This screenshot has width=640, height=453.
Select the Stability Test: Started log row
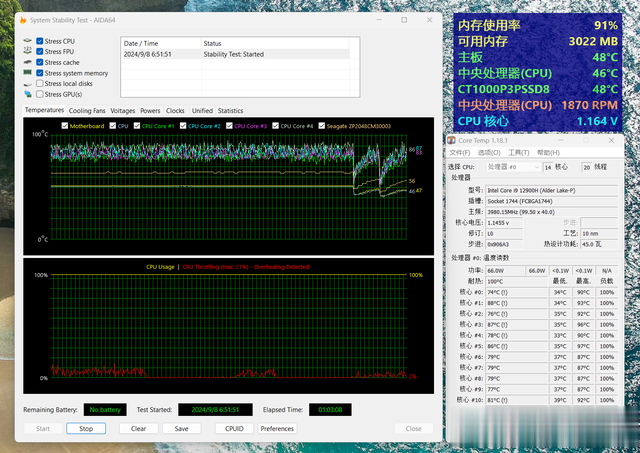[236, 54]
